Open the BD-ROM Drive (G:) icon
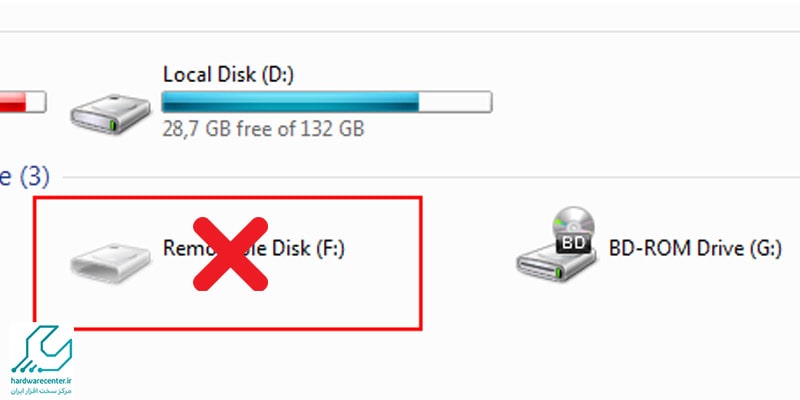This screenshot has height=400, width=800. 556,245
